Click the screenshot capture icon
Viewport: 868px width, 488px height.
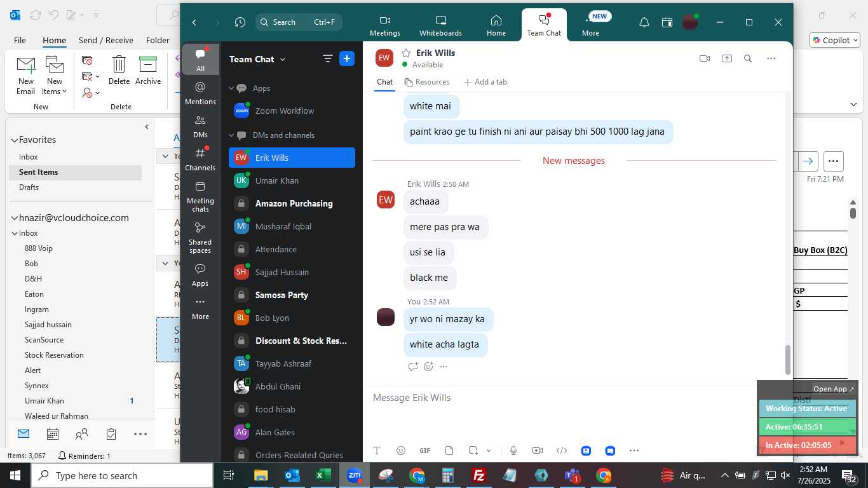(x=473, y=451)
